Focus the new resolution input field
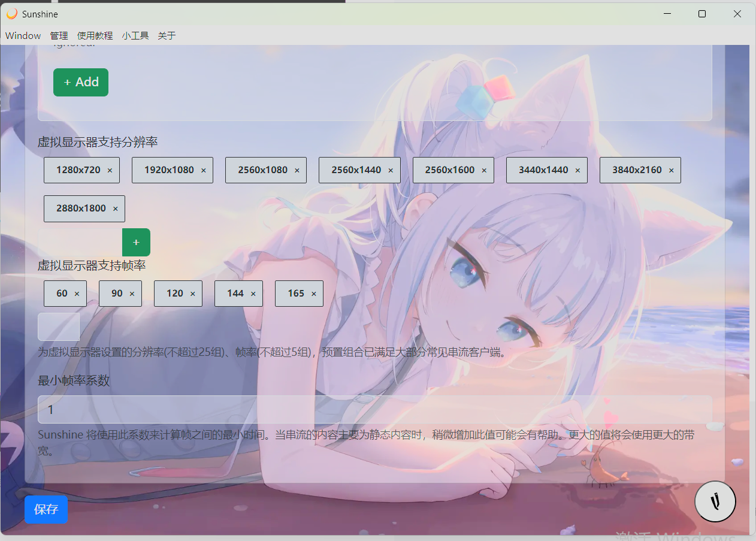Image resolution: width=756 pixels, height=541 pixels. (80, 242)
